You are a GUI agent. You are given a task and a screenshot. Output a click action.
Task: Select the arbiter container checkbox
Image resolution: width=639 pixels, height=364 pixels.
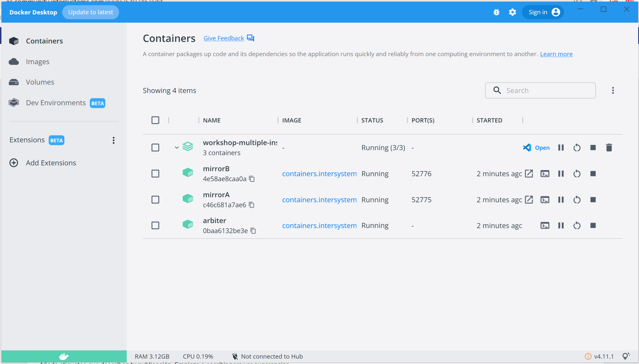tap(155, 226)
